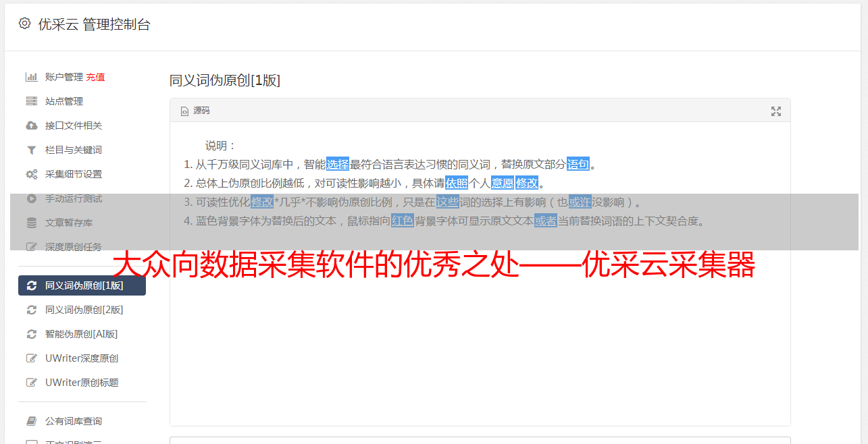This screenshot has height=444, width=868.
Task: Click the fullscreen expand icon in editor toolbar
Action: click(776, 111)
